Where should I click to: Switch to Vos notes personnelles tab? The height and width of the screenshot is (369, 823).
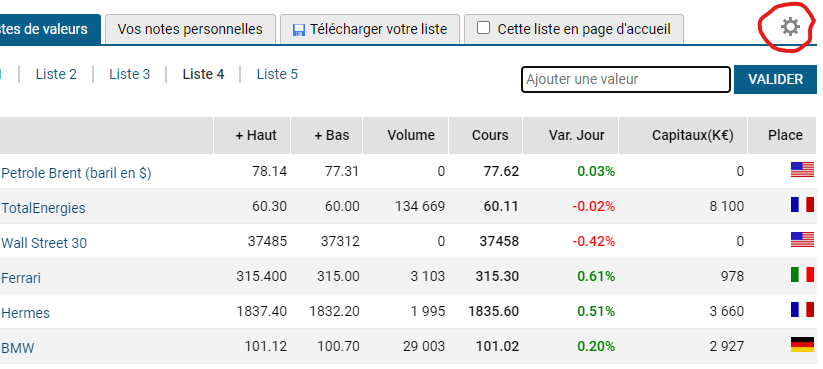(190, 29)
